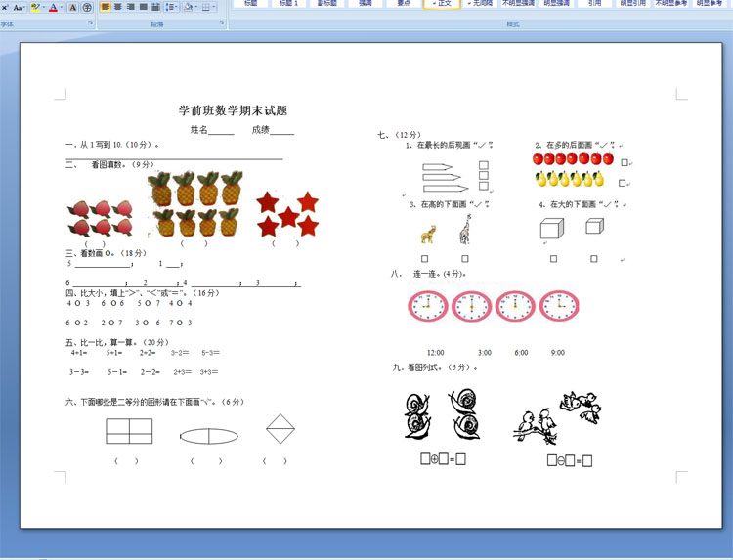
Task: Apply the 标题 style
Action: tap(251, 3)
